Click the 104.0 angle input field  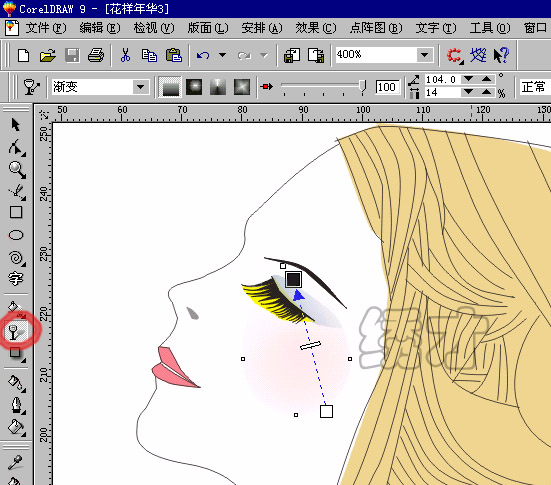(x=442, y=79)
